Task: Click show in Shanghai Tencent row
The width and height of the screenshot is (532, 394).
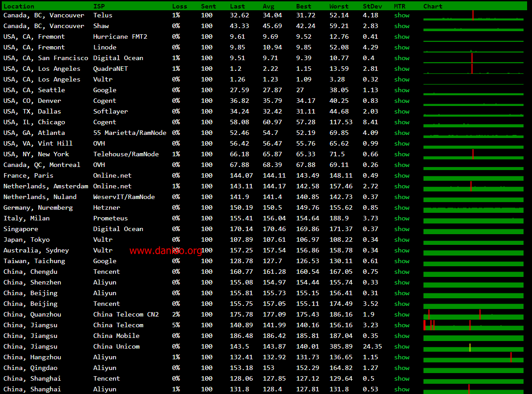Action: point(402,379)
